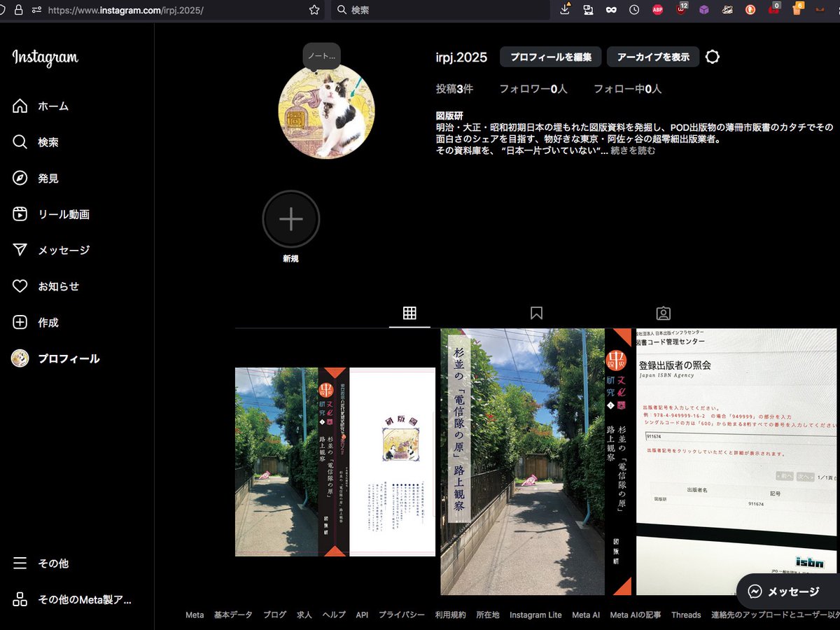Click purple cube extension icon

pos(704,10)
